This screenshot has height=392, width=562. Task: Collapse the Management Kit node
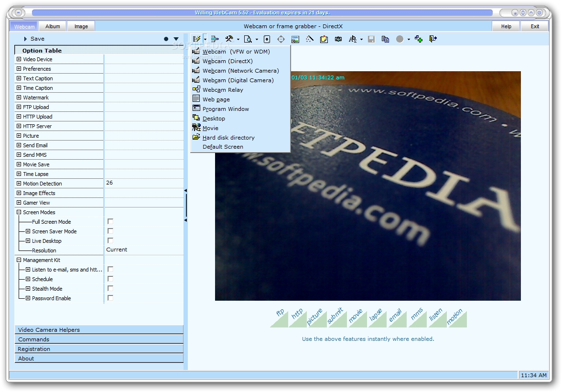19,260
